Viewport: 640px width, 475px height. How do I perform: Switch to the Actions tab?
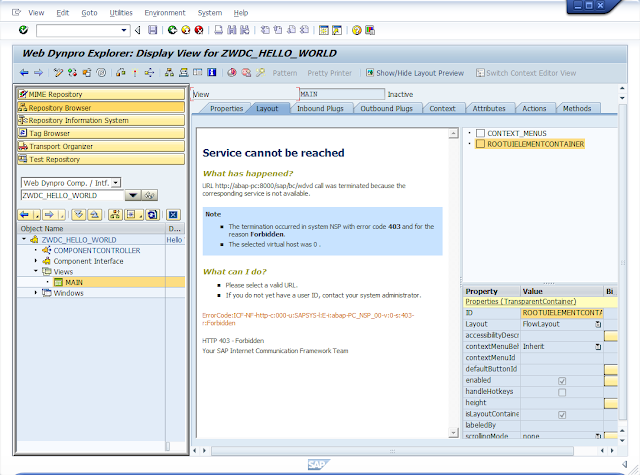534,109
